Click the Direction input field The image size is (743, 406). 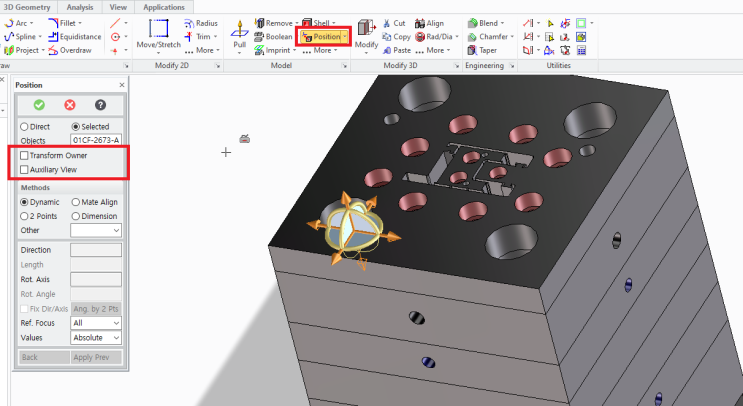(x=96, y=250)
